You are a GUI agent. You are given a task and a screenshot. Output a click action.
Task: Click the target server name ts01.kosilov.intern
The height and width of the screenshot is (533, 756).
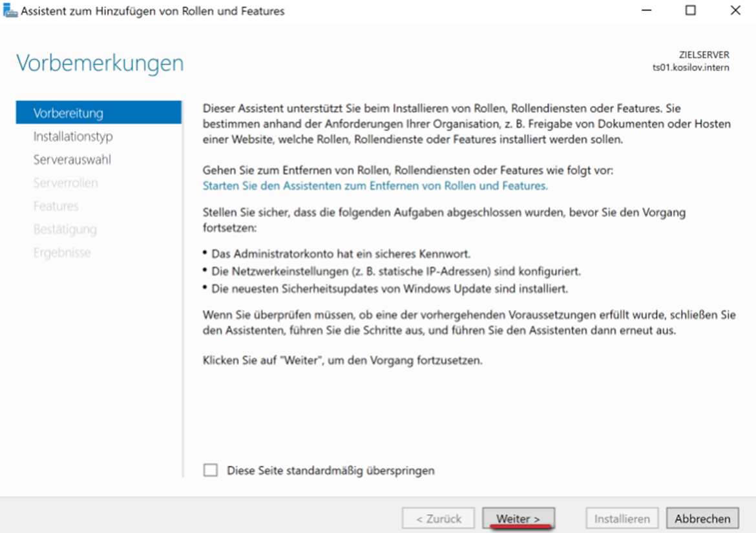click(691, 67)
